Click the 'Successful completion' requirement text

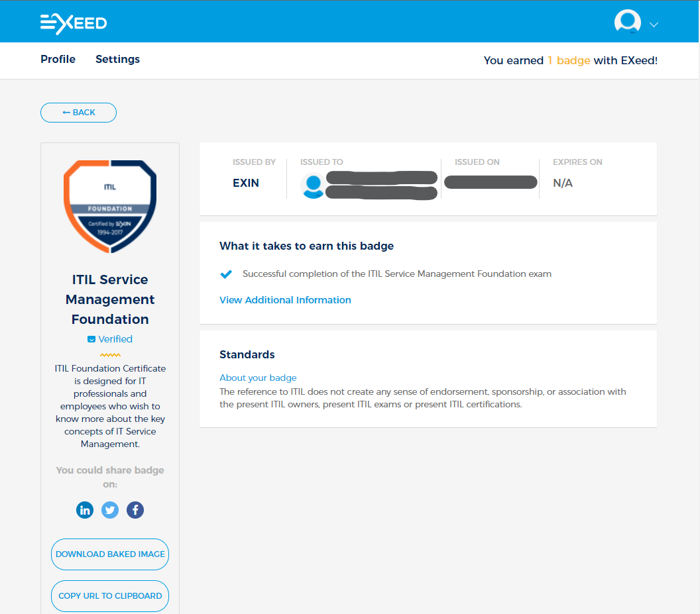(x=397, y=274)
